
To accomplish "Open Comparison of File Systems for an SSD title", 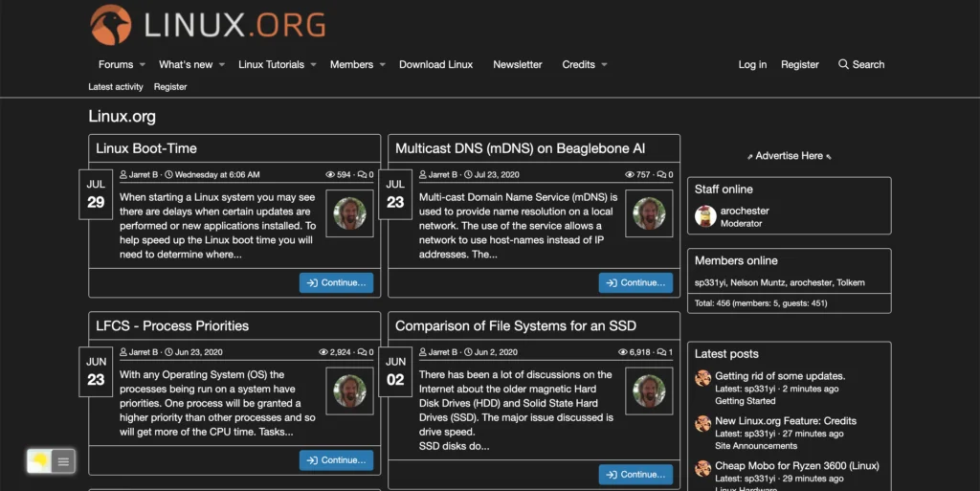I will click(x=516, y=325).
